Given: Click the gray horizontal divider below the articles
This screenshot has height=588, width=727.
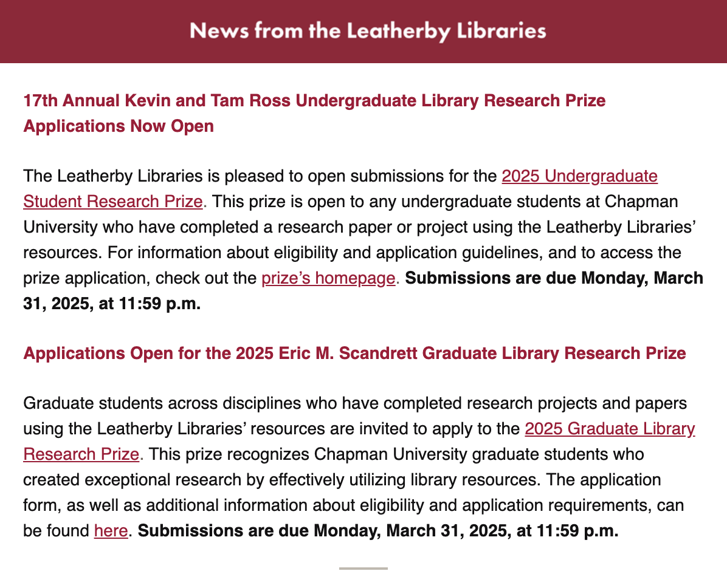Looking at the screenshot, I should click(x=363, y=569).
